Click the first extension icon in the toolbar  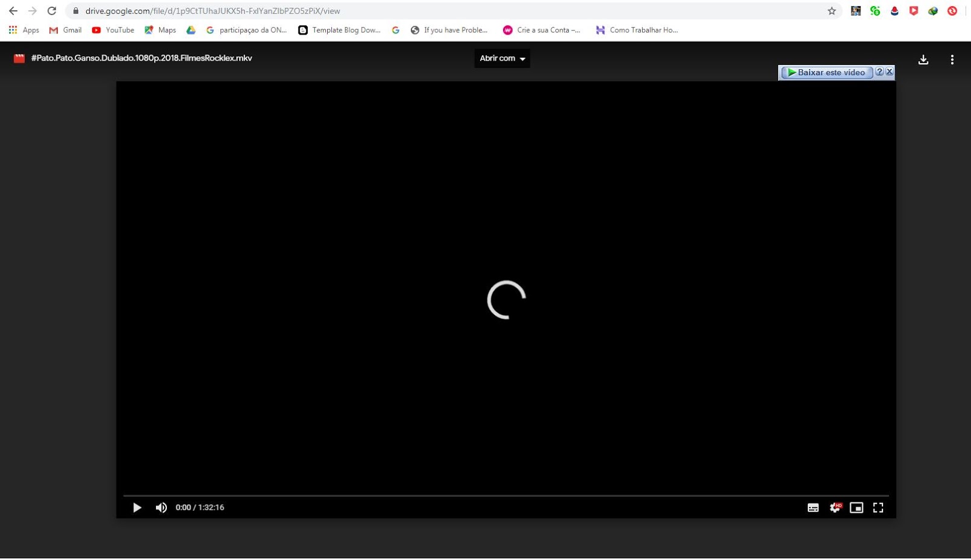point(856,11)
